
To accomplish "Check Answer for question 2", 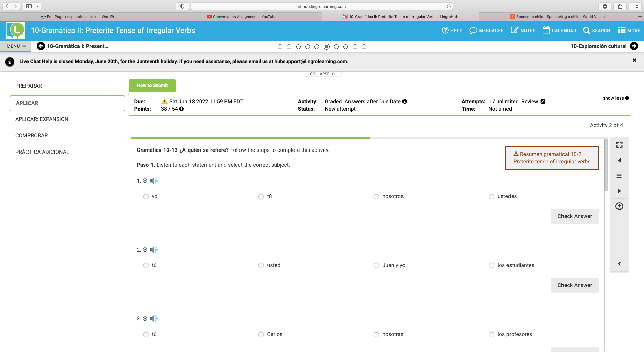I will pyautogui.click(x=575, y=285).
